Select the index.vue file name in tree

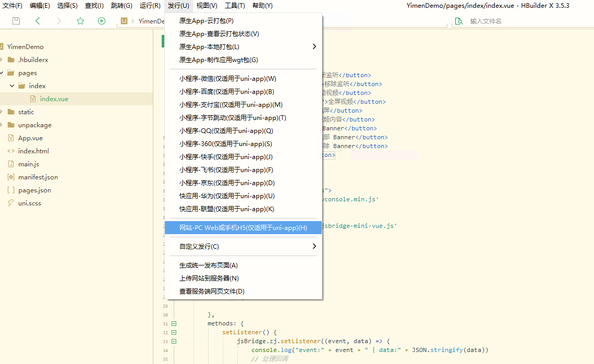click(x=54, y=99)
